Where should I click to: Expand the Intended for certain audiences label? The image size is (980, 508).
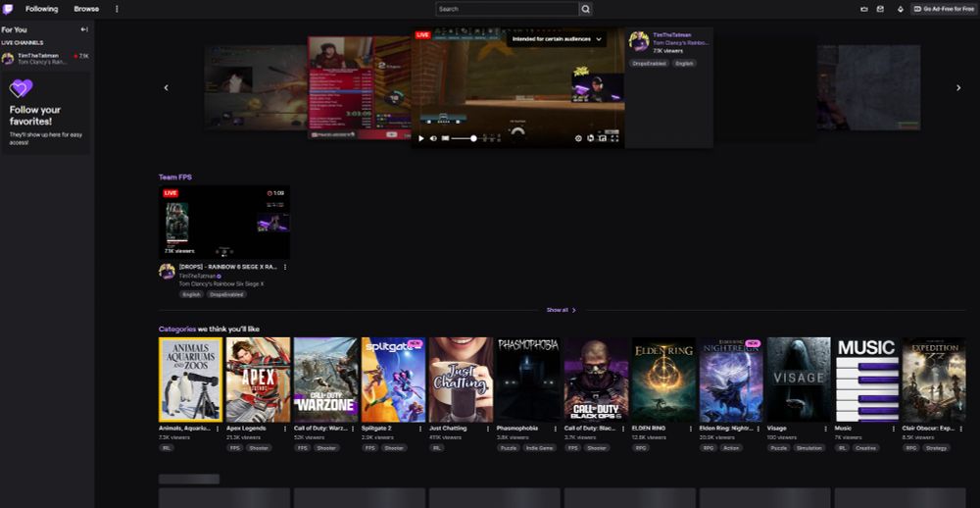click(x=557, y=39)
